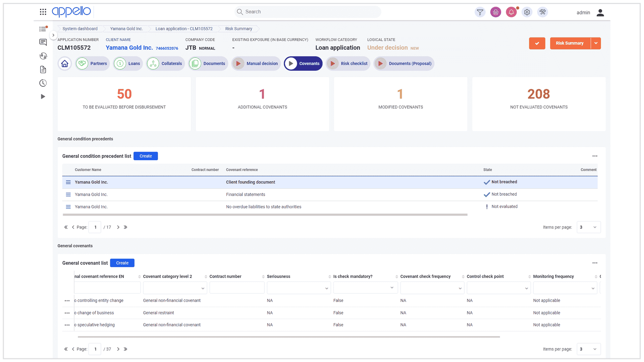Focus covenant reference EN filter field
Screen dimensions: 644x362
coord(107,288)
